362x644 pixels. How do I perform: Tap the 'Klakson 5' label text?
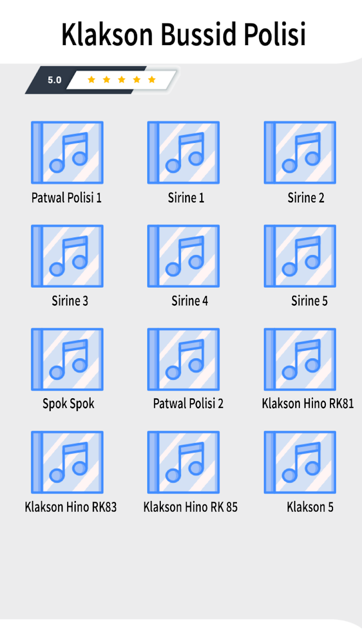[310, 507]
